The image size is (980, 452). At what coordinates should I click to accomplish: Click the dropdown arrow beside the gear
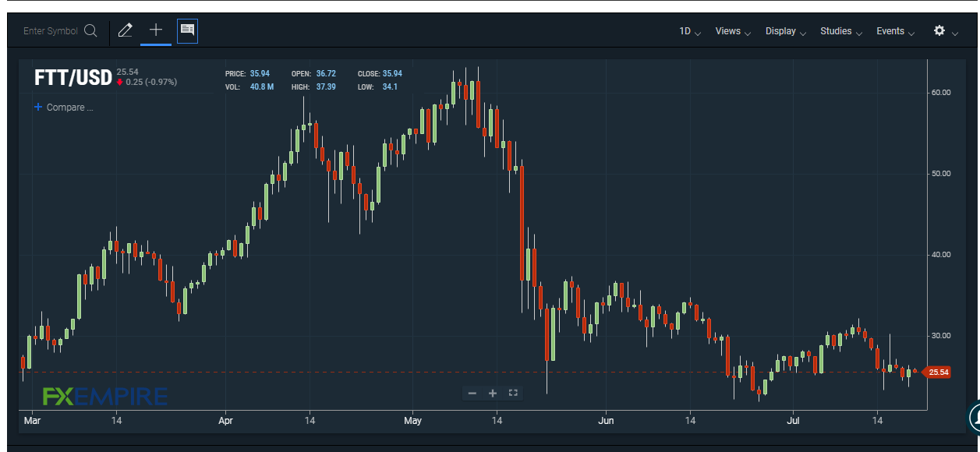pyautogui.click(x=955, y=34)
